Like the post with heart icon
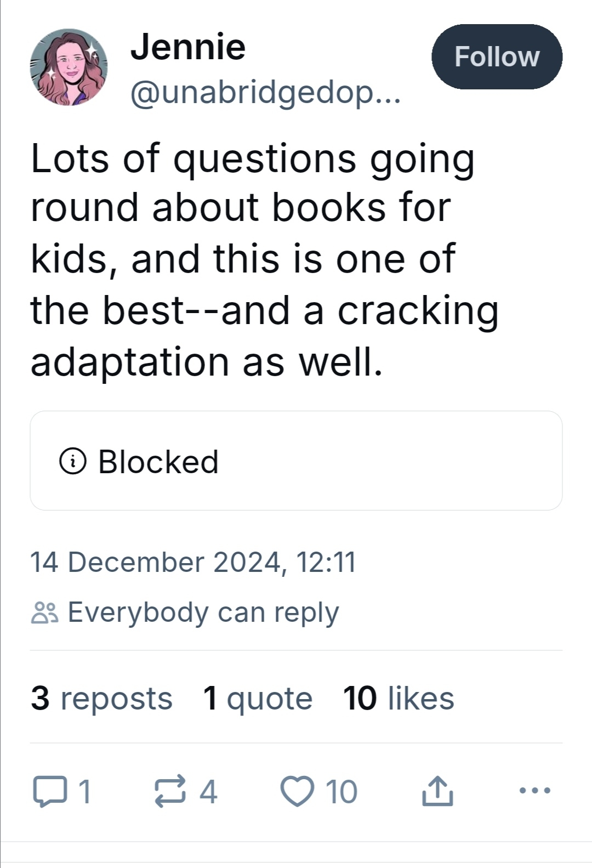The width and height of the screenshot is (592, 868). pos(297,791)
